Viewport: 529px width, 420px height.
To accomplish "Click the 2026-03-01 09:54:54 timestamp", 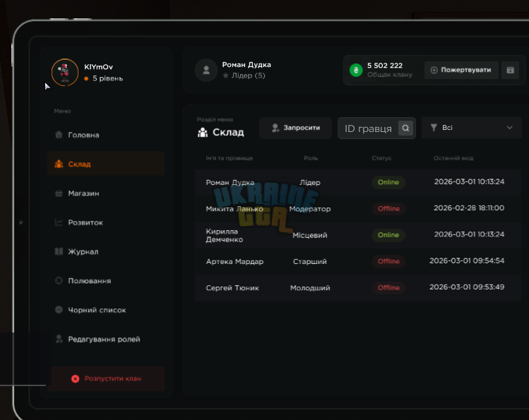I will pyautogui.click(x=467, y=260).
